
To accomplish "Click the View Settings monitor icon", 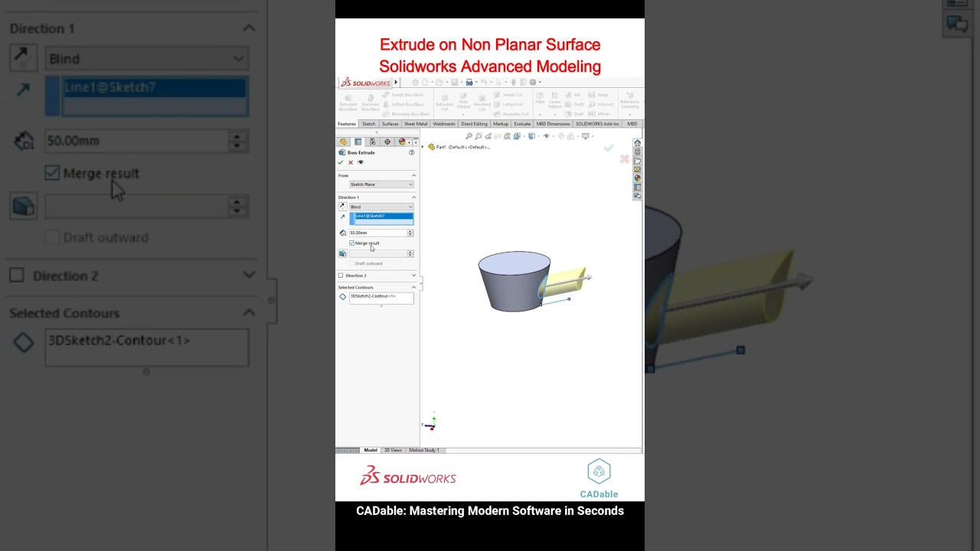I will (x=586, y=136).
